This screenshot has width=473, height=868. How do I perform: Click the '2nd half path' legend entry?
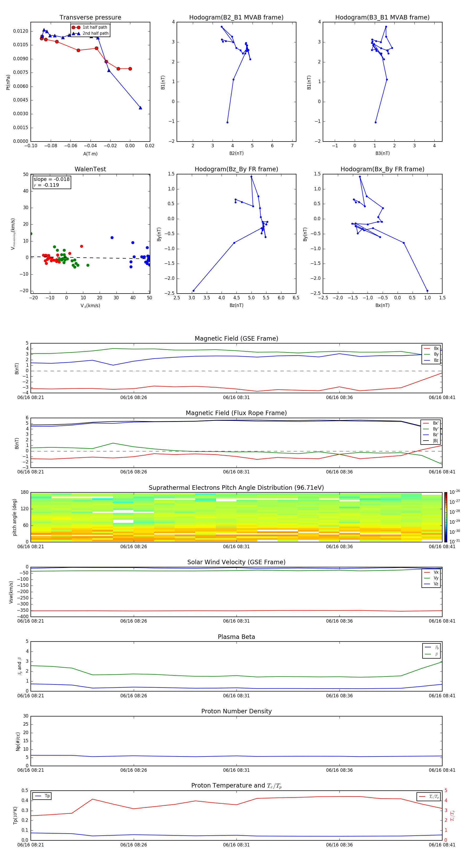point(90,33)
